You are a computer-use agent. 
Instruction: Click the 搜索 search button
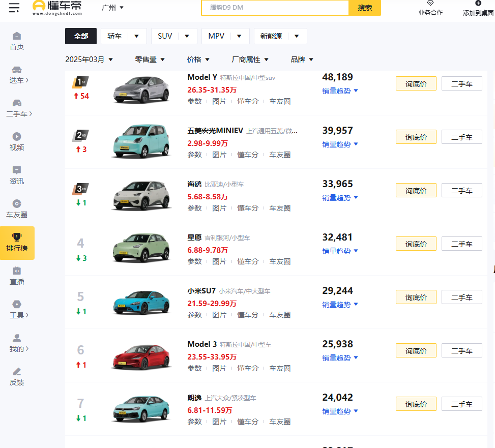click(x=365, y=8)
